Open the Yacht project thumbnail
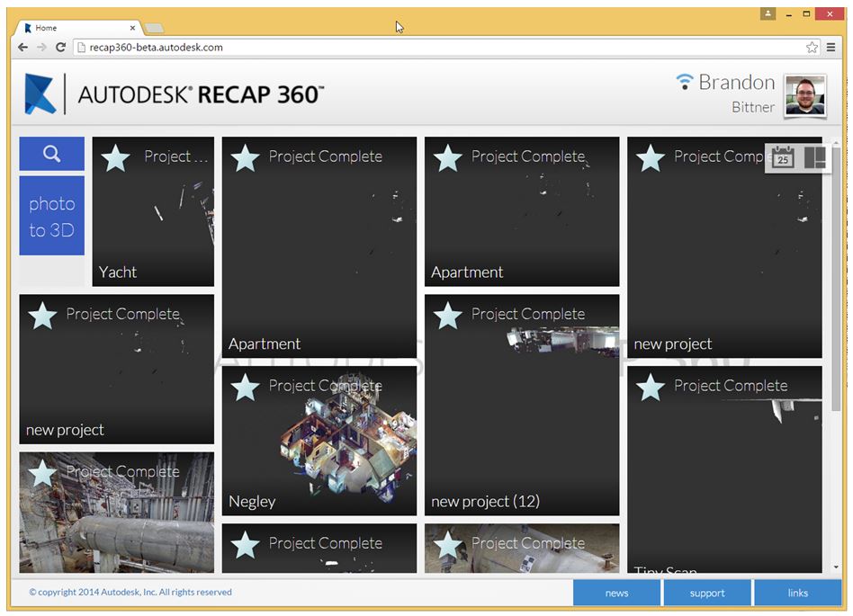The width and height of the screenshot is (853, 616). pyautogui.click(x=153, y=211)
